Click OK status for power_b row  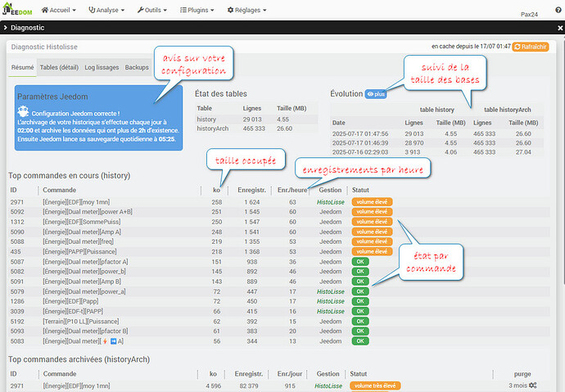(360, 272)
